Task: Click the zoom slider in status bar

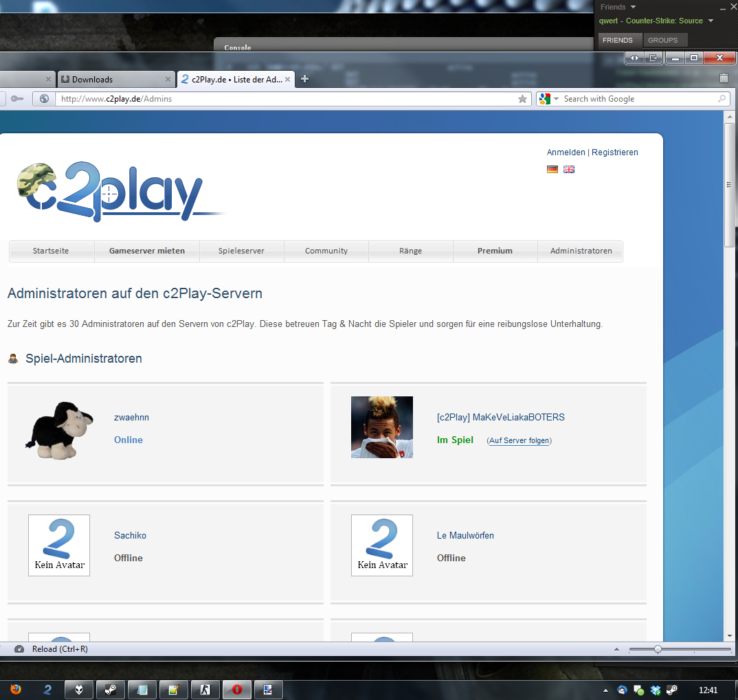Action: point(658,649)
